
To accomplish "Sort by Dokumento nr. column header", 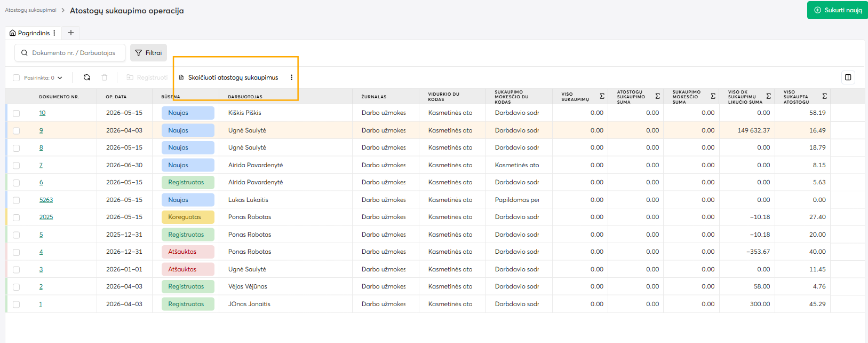I will click(x=59, y=97).
